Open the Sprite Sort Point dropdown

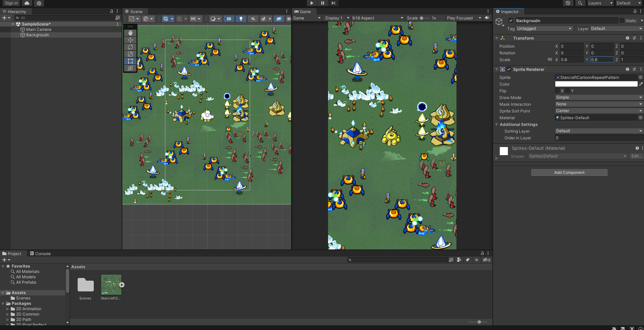point(599,111)
